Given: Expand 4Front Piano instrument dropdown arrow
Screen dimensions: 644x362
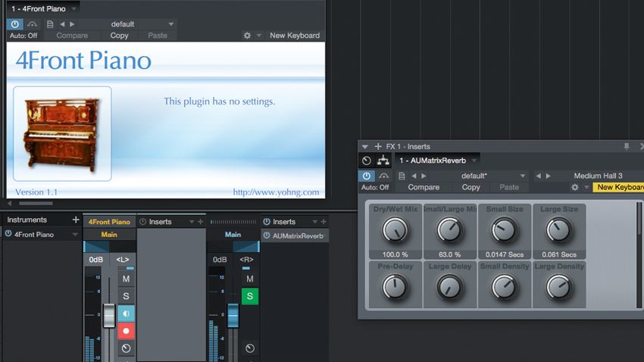Looking at the screenshot, I should [x=75, y=234].
